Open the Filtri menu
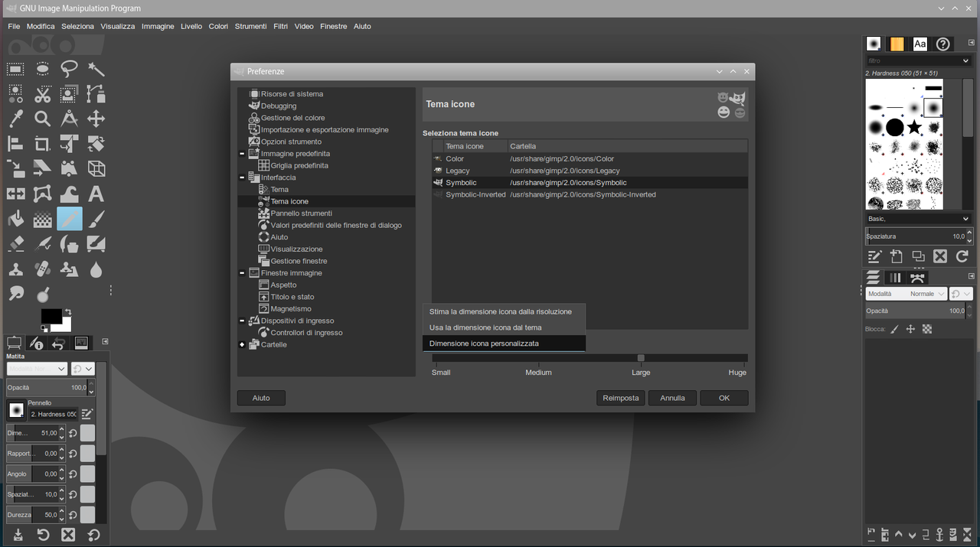Screen dimensions: 980x547 (281, 26)
